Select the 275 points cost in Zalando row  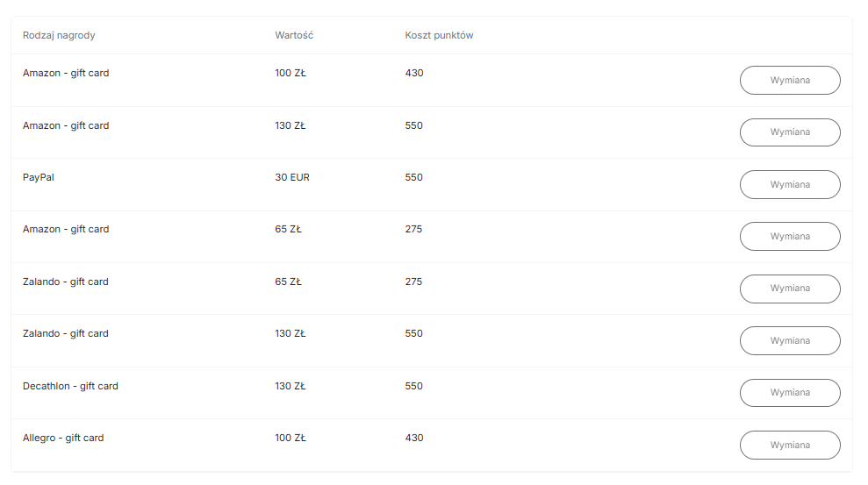(413, 282)
